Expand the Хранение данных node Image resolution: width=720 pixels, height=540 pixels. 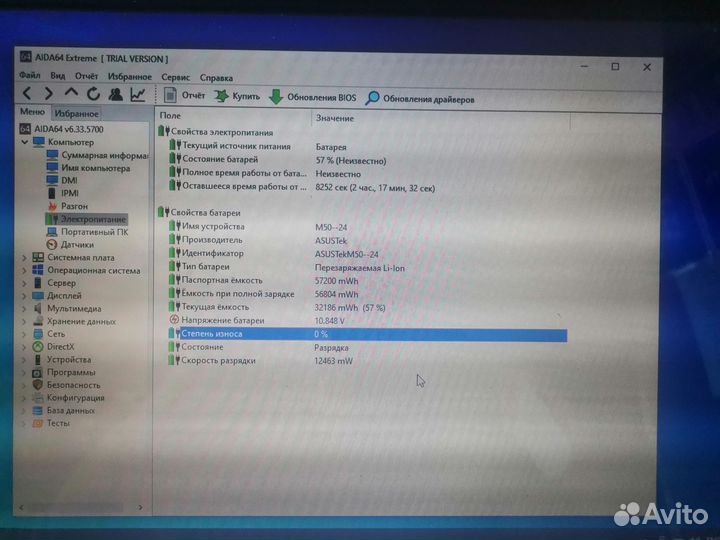tap(24, 322)
